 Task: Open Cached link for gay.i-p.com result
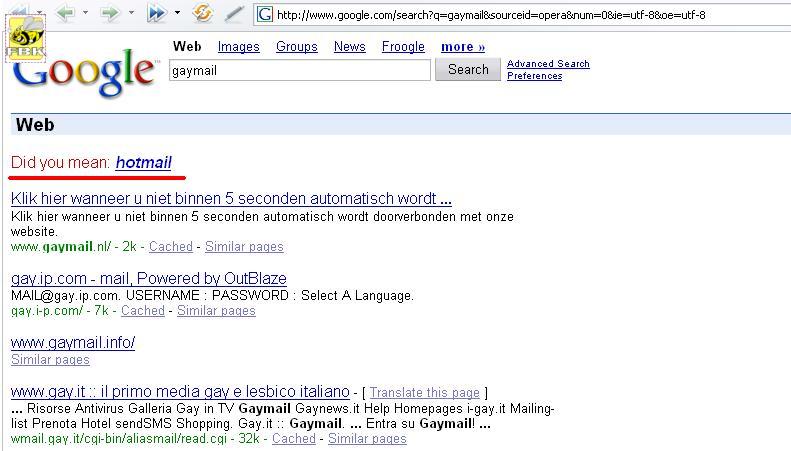(x=143, y=311)
